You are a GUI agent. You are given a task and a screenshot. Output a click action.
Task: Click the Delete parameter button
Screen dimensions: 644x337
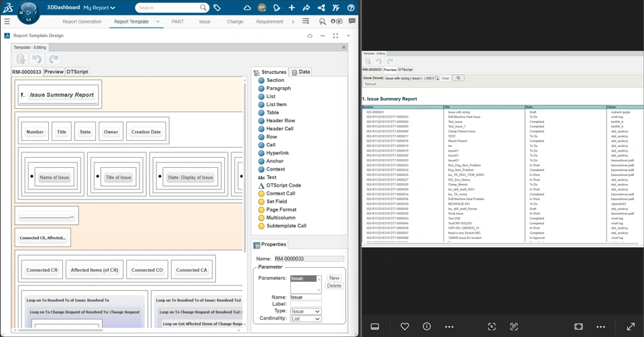coord(334,286)
